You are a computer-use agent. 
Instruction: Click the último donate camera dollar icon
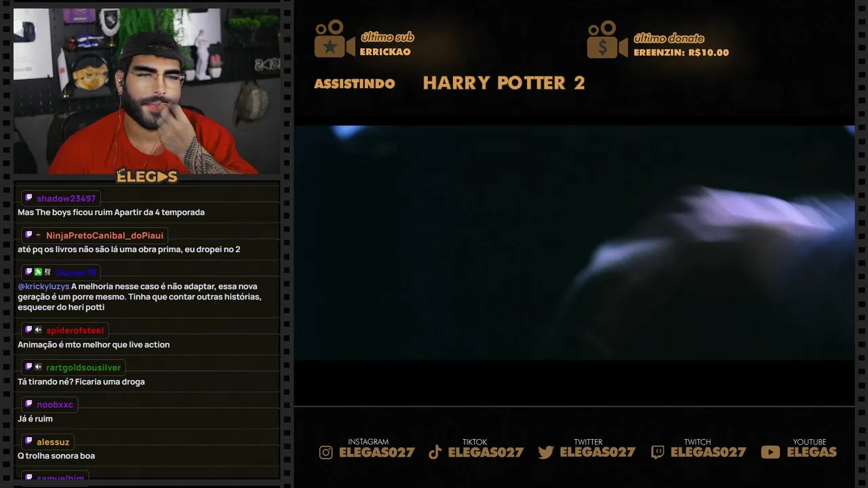607,39
